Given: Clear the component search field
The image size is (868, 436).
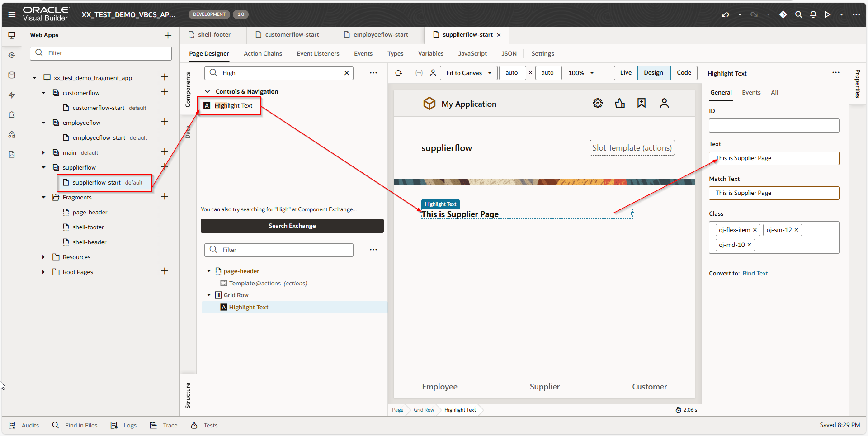Looking at the screenshot, I should 346,73.
